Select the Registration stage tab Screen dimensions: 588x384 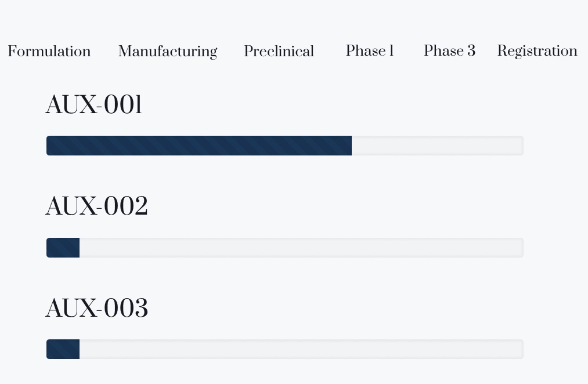[537, 51]
